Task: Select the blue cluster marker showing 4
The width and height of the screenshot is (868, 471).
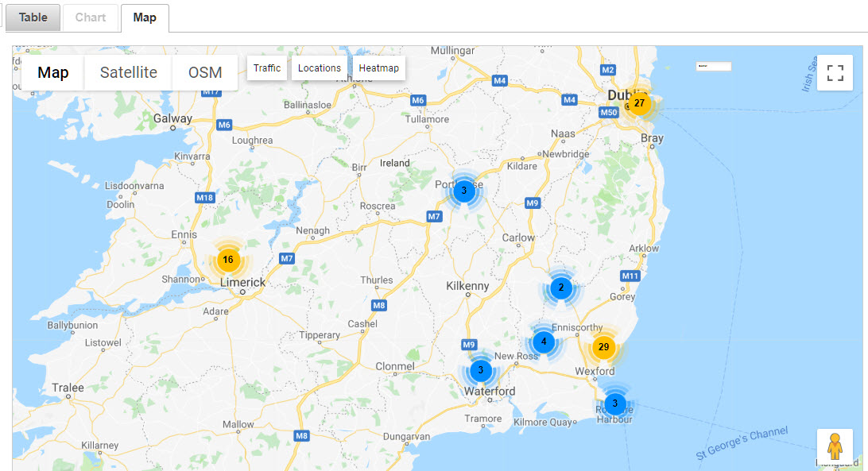Action: pos(544,342)
